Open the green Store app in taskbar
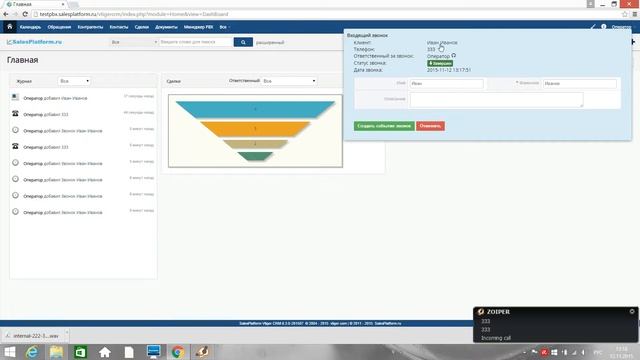Viewport: 640px width, 360px height. coord(80,352)
